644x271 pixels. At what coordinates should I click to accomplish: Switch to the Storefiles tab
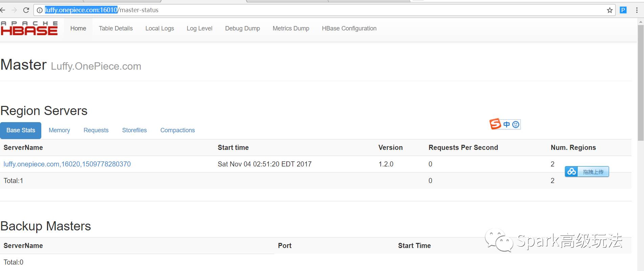[x=134, y=130]
